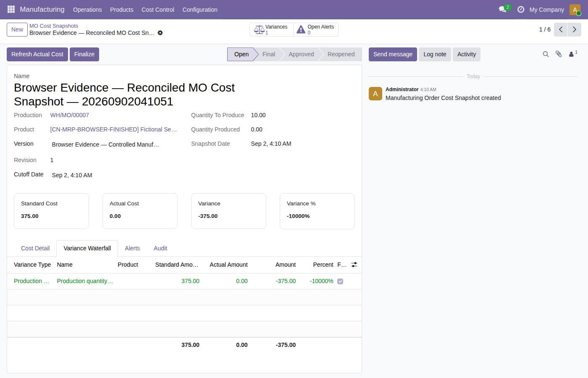Click Send message in chatter
Screen dimensions: 588x378
click(x=393, y=54)
